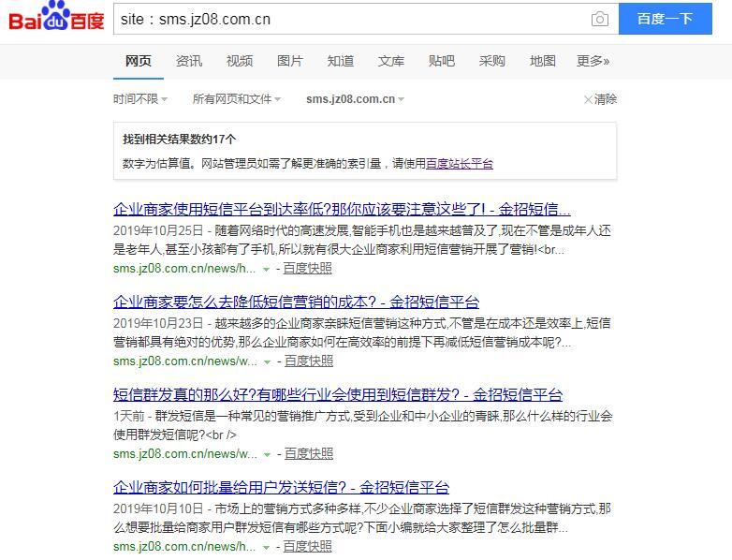Expand arrow beside the 降低短信营销成本 result URL
732x560 pixels.
(x=268, y=362)
